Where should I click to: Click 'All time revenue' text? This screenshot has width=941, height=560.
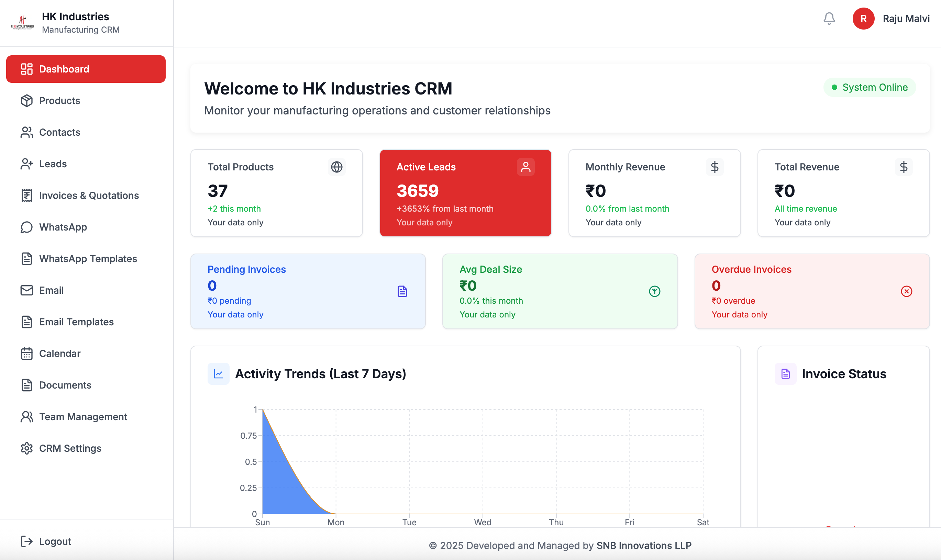pos(806,209)
